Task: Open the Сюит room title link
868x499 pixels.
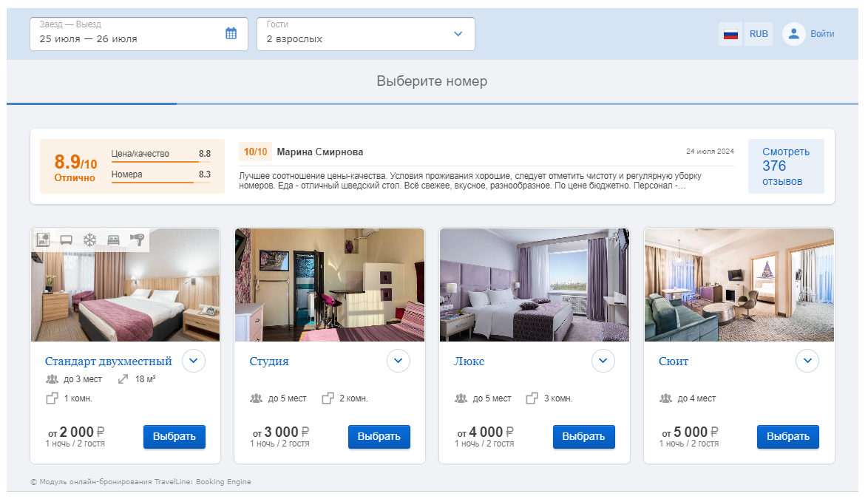Action: tap(674, 361)
